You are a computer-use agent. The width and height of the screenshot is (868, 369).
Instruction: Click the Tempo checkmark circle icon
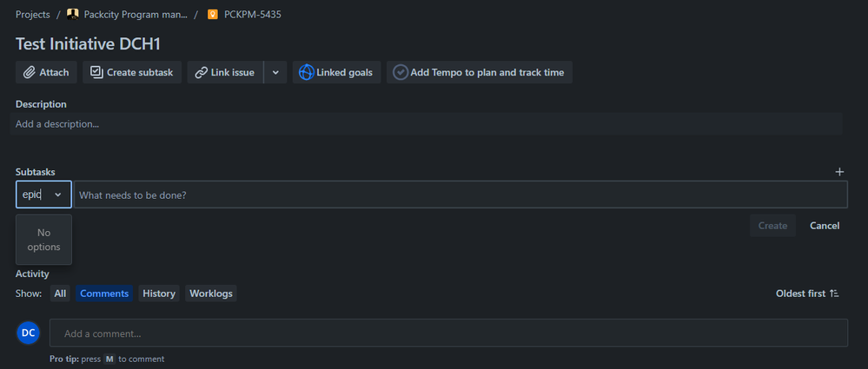401,72
